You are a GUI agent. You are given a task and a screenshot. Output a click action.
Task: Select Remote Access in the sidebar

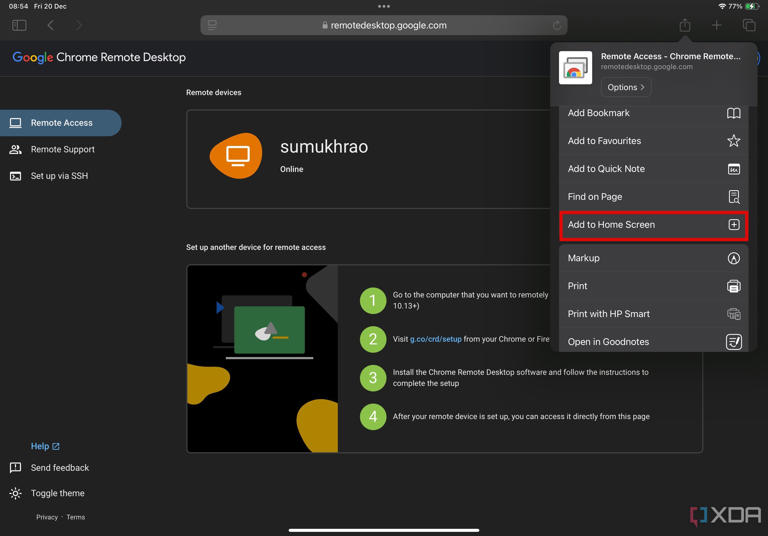[x=61, y=123]
